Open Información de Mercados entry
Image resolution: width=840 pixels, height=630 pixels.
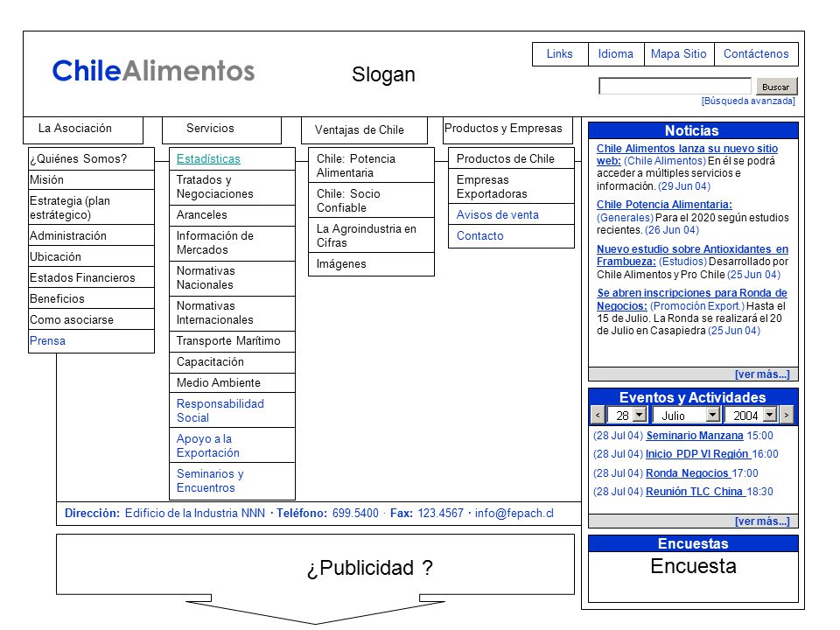pos(233,243)
